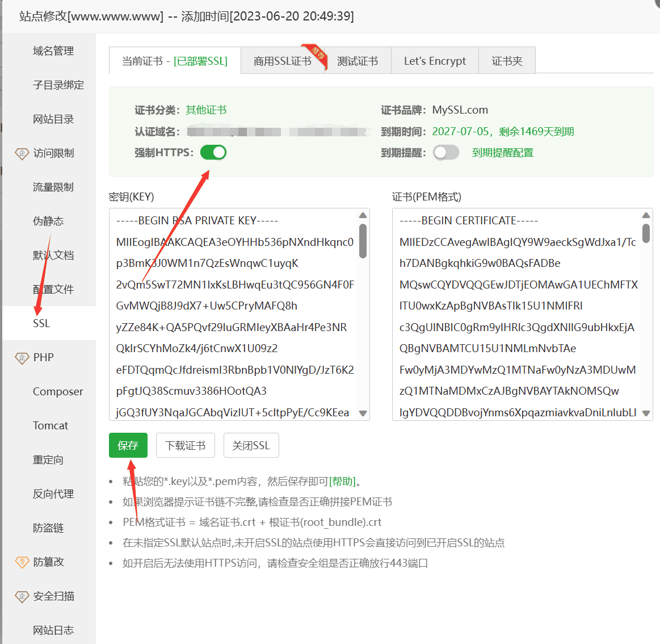Click the green 保存 button
This screenshot has width=660, height=644.
coord(128,445)
